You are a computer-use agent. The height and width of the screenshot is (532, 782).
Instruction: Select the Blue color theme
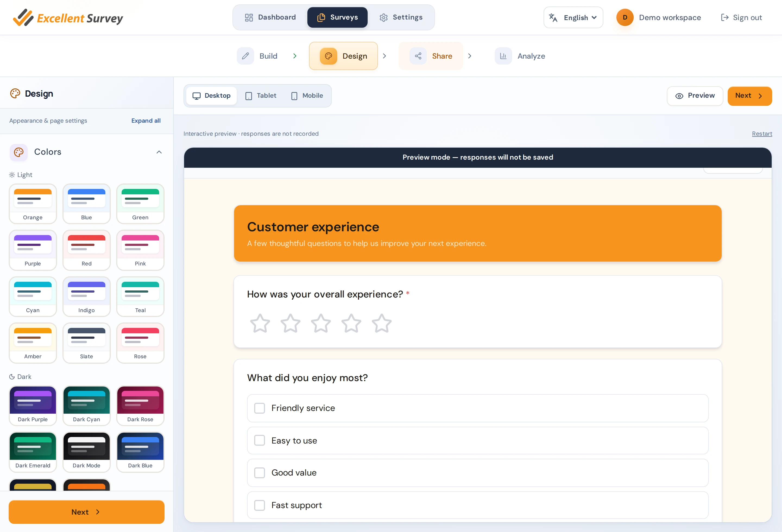click(x=86, y=204)
